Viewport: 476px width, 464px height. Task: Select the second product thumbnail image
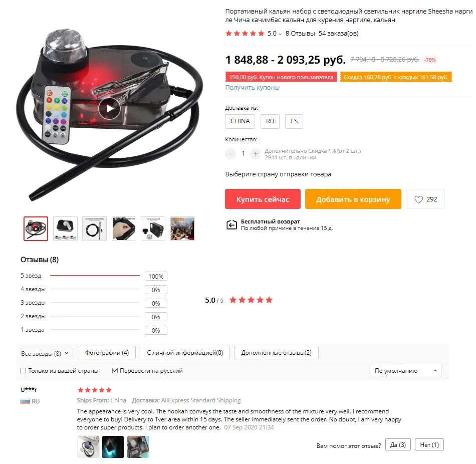(x=65, y=228)
